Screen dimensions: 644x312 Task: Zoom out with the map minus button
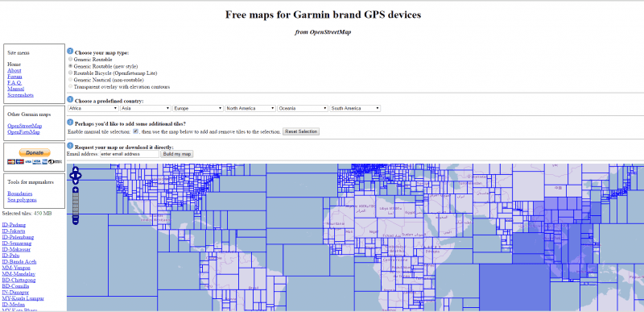pyautogui.click(x=76, y=221)
